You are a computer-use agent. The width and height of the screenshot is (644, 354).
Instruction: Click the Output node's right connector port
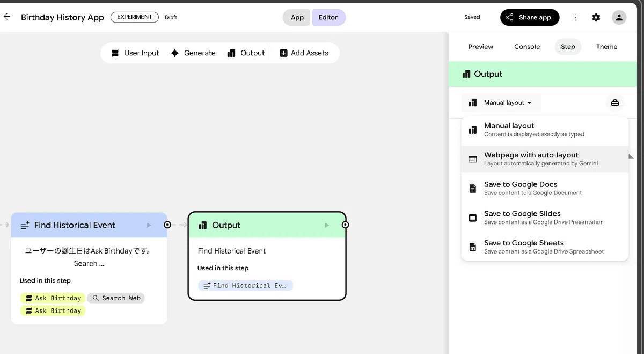click(345, 225)
